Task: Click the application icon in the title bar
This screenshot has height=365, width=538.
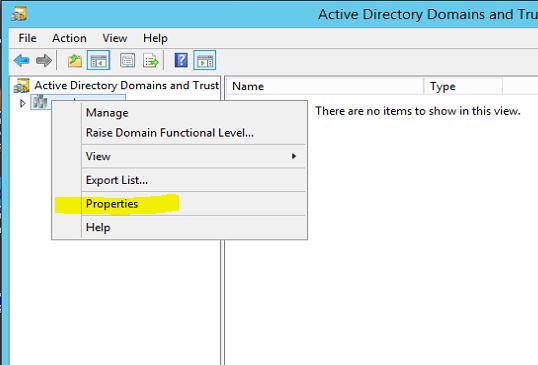Action: pyautogui.click(x=19, y=14)
